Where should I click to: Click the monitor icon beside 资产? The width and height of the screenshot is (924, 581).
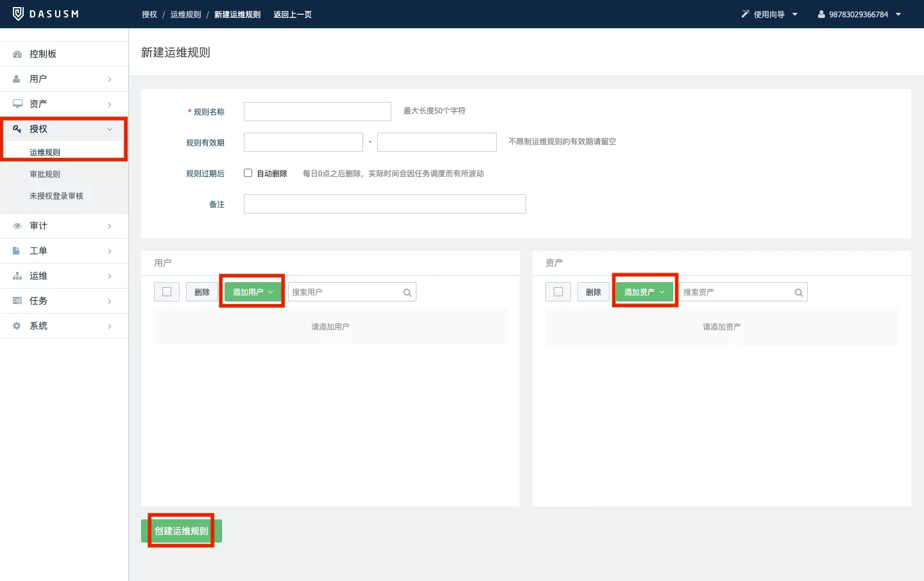[17, 104]
